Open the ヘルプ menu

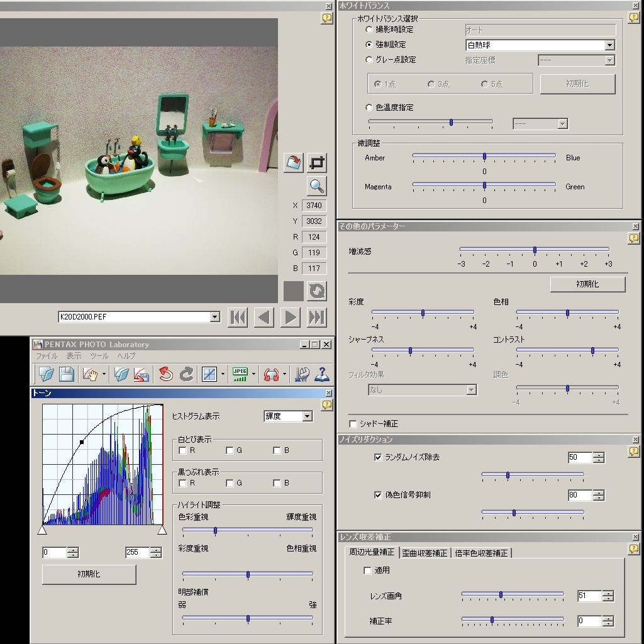[126, 356]
